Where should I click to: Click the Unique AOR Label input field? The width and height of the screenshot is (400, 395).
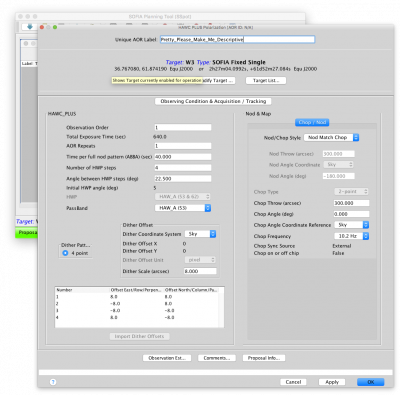(237, 39)
